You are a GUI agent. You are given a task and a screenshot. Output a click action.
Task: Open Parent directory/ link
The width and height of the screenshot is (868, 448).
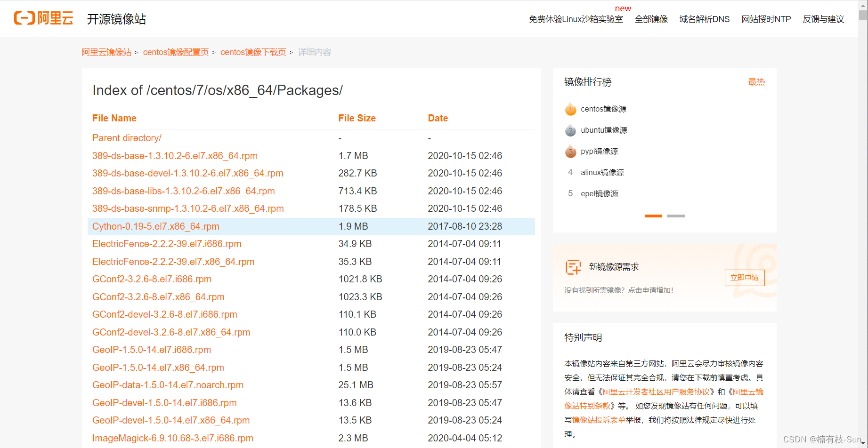[127, 138]
